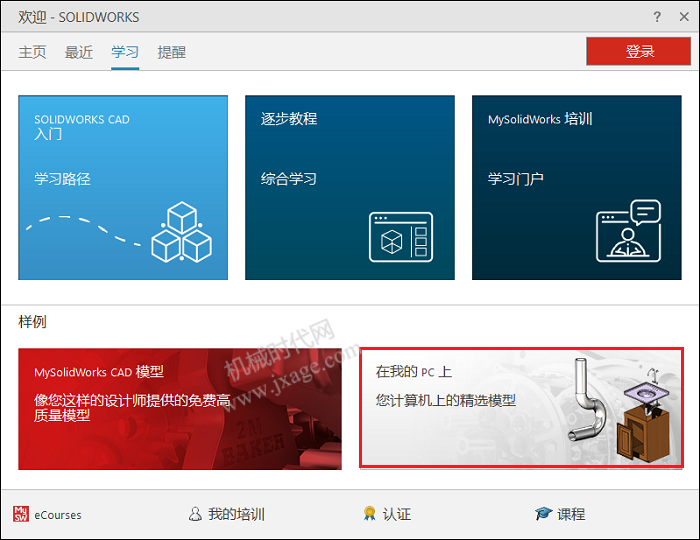
Task: Open the help question mark icon
Action: tap(657, 17)
